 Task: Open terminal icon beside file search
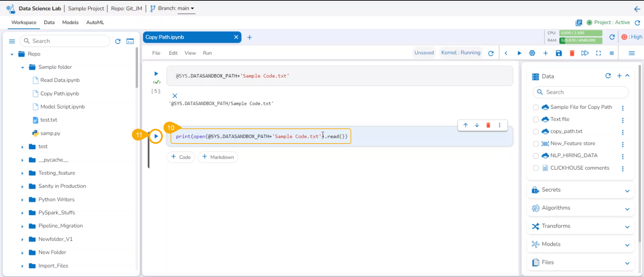click(x=130, y=41)
